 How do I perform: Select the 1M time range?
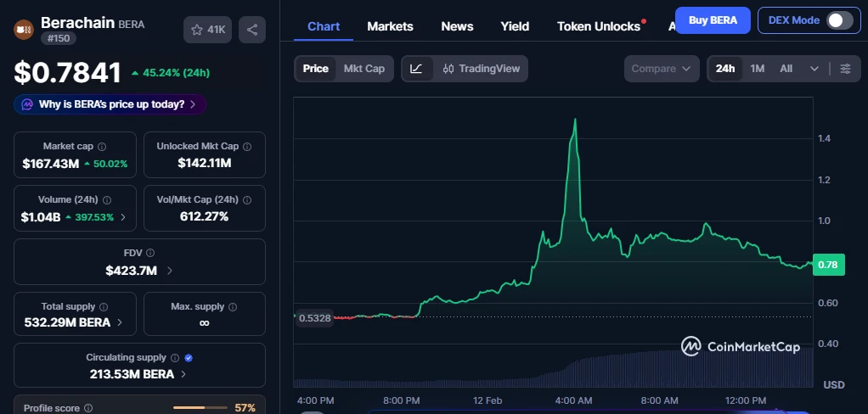pyautogui.click(x=758, y=69)
